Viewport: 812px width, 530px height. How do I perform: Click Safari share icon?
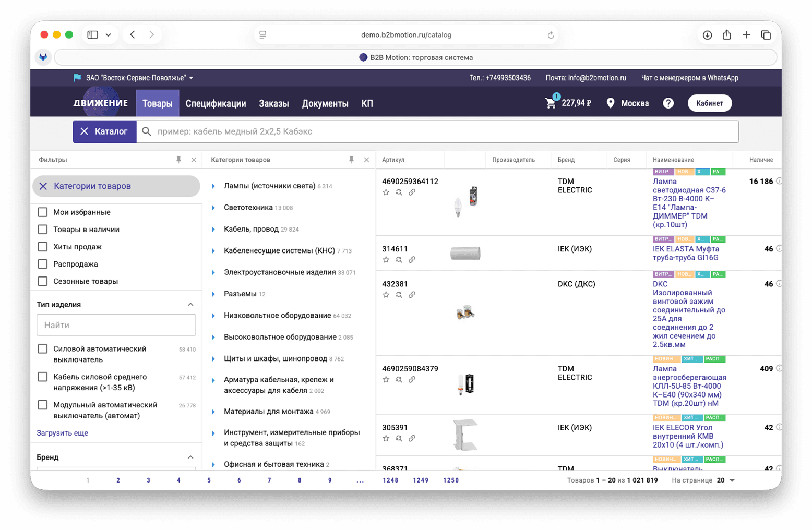[726, 35]
